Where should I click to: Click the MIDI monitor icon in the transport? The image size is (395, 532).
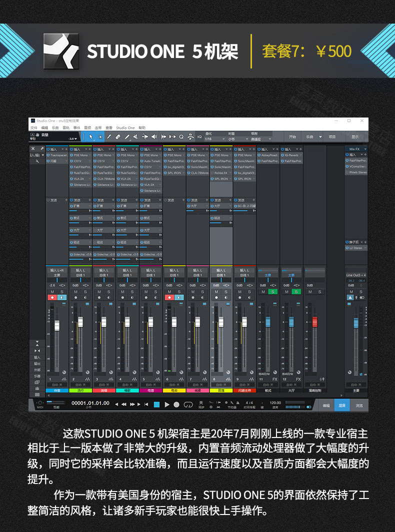coord(40,402)
